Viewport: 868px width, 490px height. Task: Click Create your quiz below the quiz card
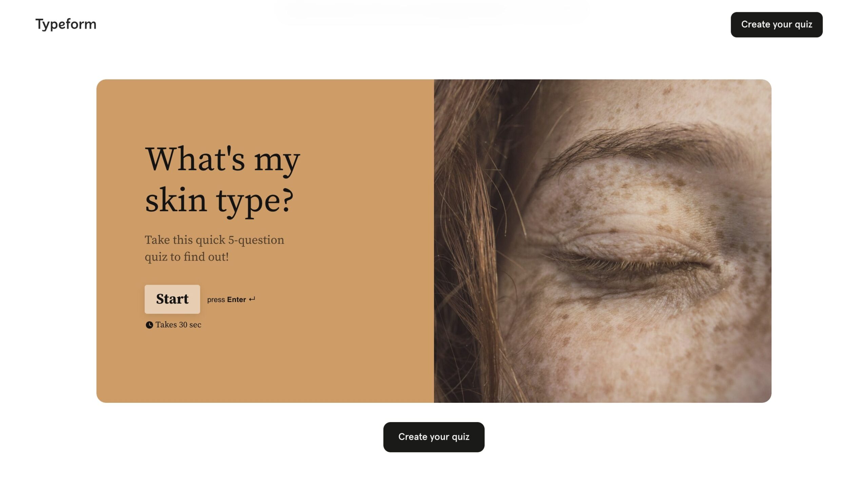[x=434, y=437]
